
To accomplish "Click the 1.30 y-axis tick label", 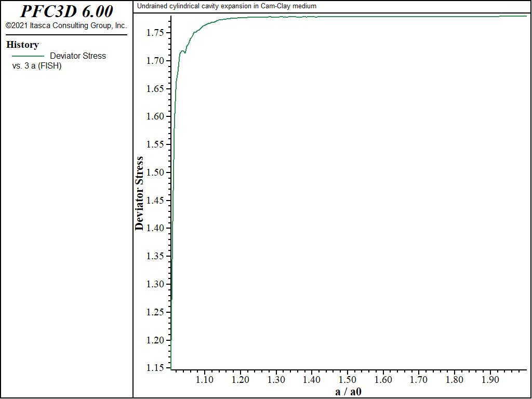I will coord(156,284).
